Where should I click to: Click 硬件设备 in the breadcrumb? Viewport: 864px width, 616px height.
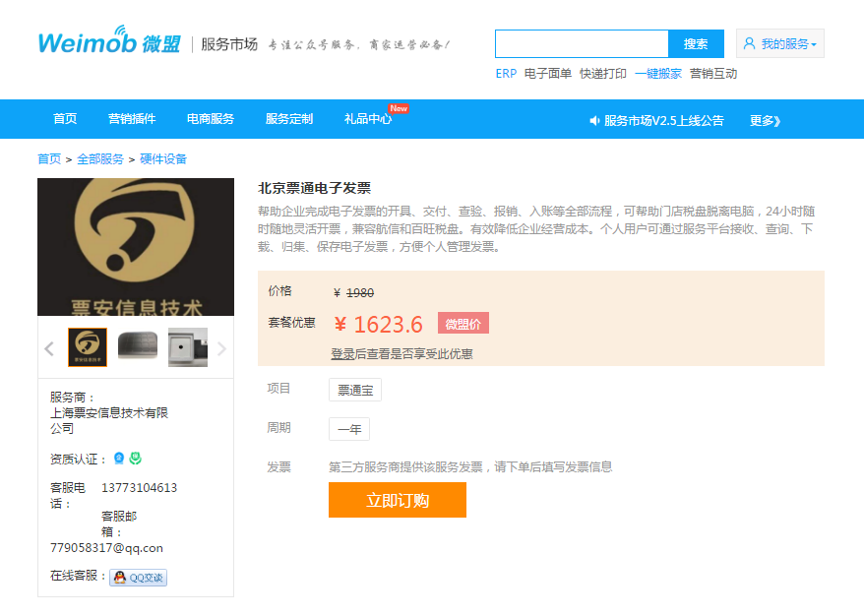(163, 159)
